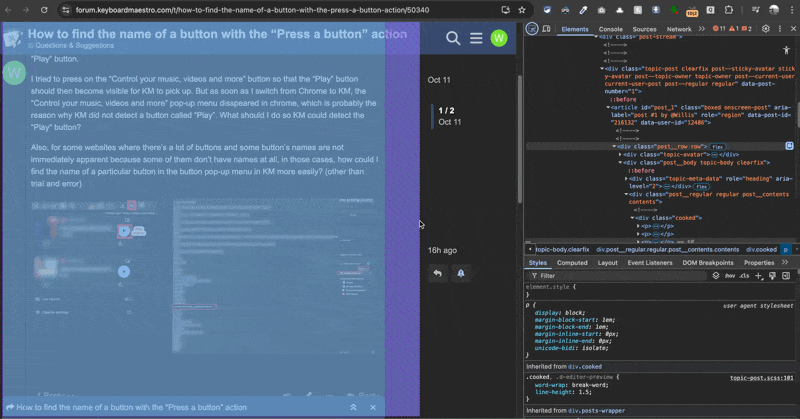The image size is (800, 419).
Task: Toggle the :hov element state panel
Action: click(x=730, y=275)
